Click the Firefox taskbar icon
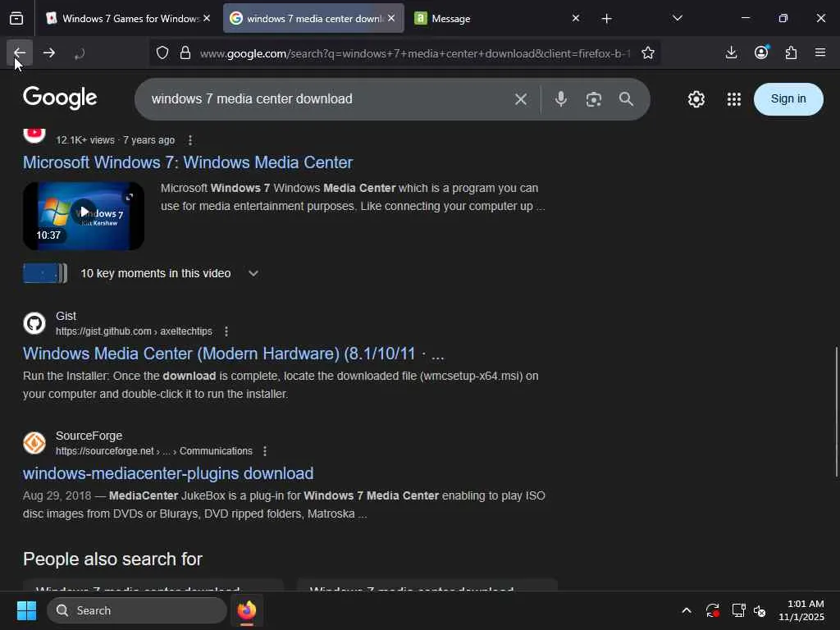 [246, 610]
